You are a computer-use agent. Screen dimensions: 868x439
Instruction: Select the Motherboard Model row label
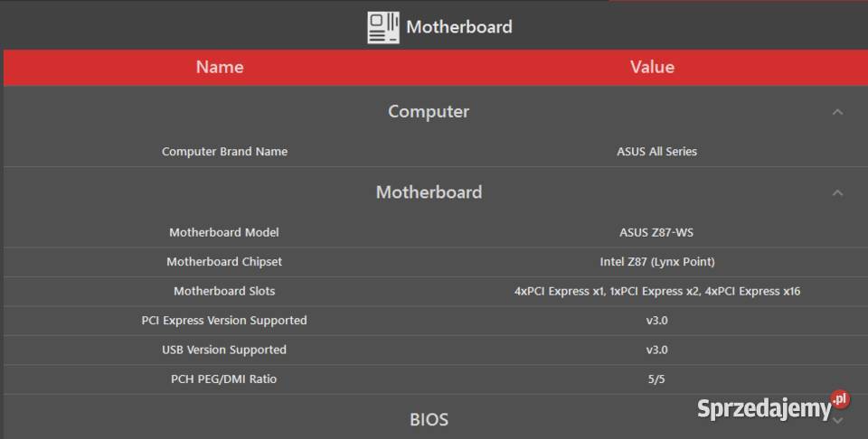(224, 232)
